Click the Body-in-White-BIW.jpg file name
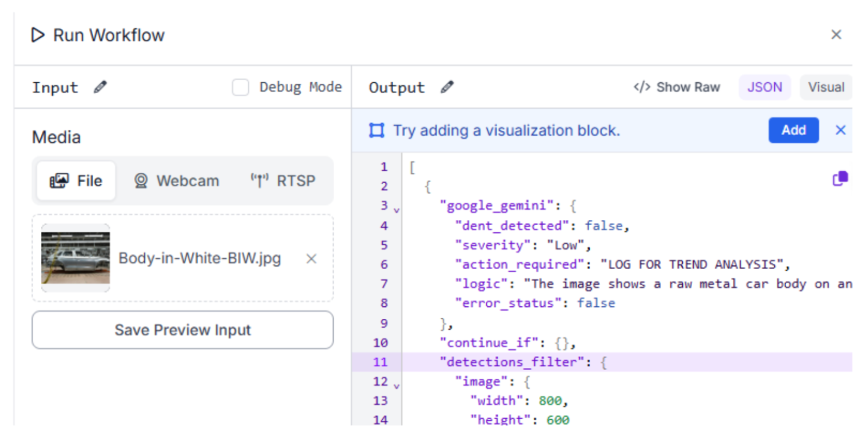This screenshot has height=448, width=868. 200,259
